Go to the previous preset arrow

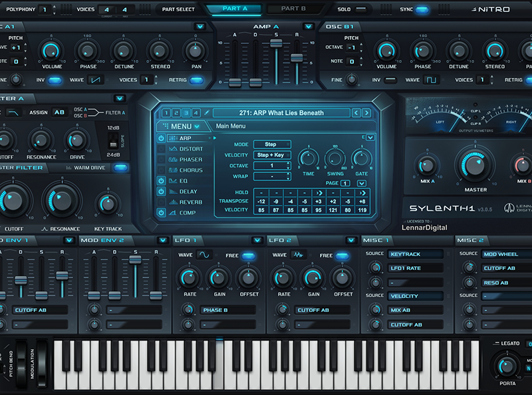pyautogui.click(x=356, y=112)
